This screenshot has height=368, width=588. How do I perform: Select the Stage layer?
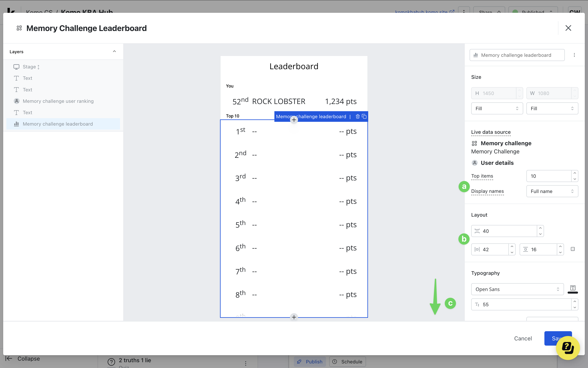29,67
